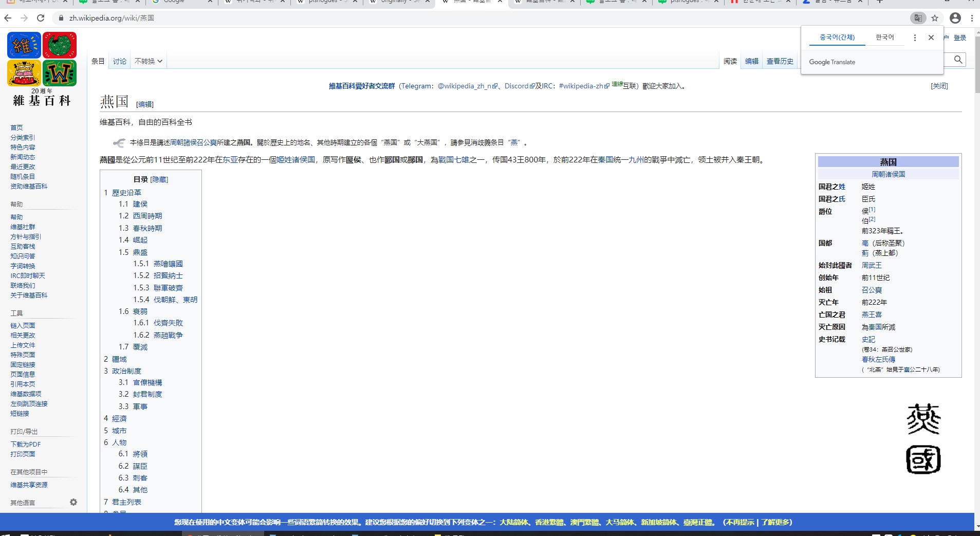Click the 登录 login link

[960, 38]
